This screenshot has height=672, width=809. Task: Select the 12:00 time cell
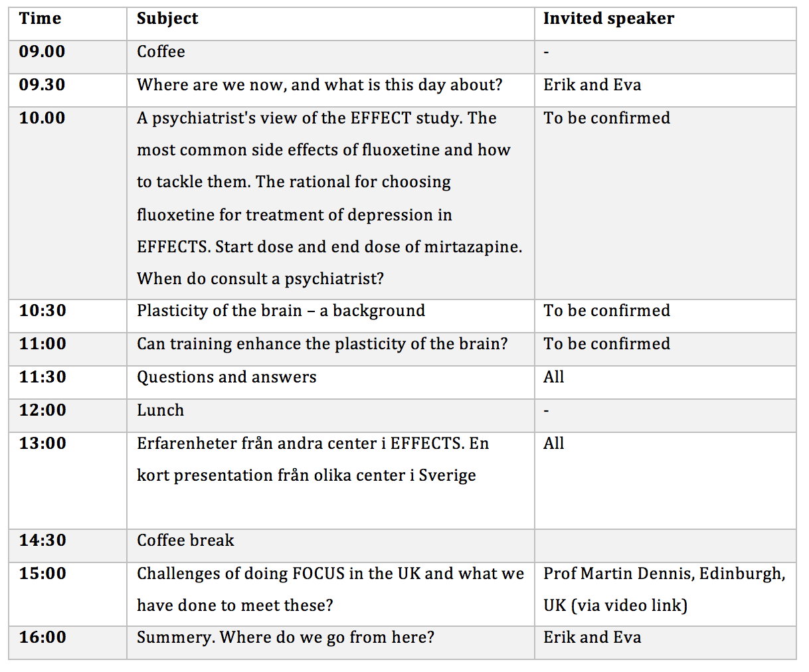68,416
